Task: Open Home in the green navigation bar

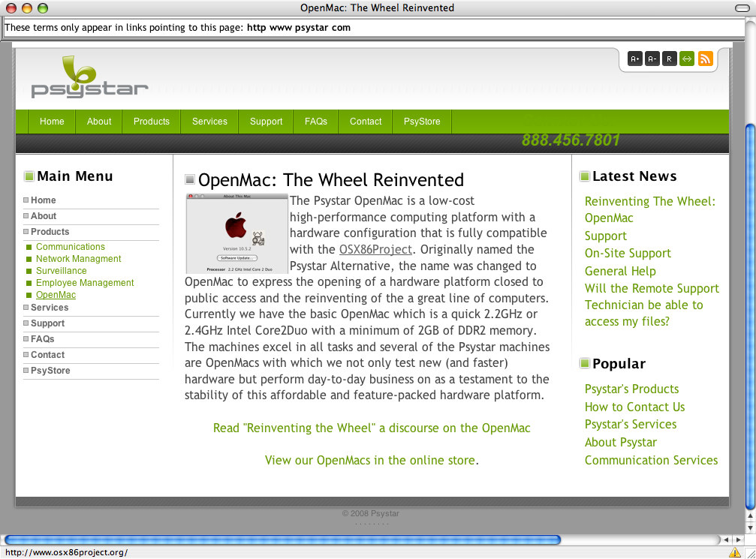Action: click(52, 122)
